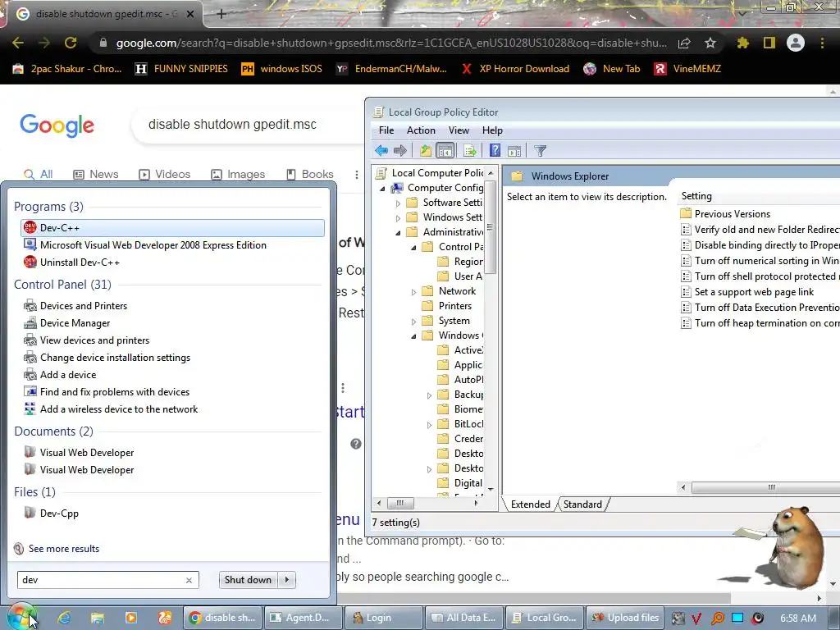The height and width of the screenshot is (630, 840).
Task: Expand Windows Settings tree node
Action: 398,218
